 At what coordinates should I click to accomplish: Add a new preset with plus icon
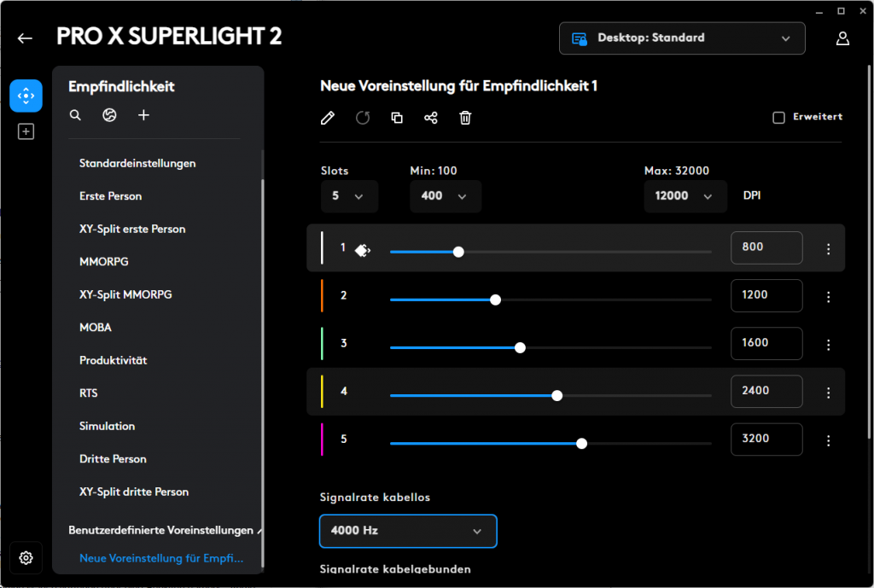pyautogui.click(x=143, y=115)
